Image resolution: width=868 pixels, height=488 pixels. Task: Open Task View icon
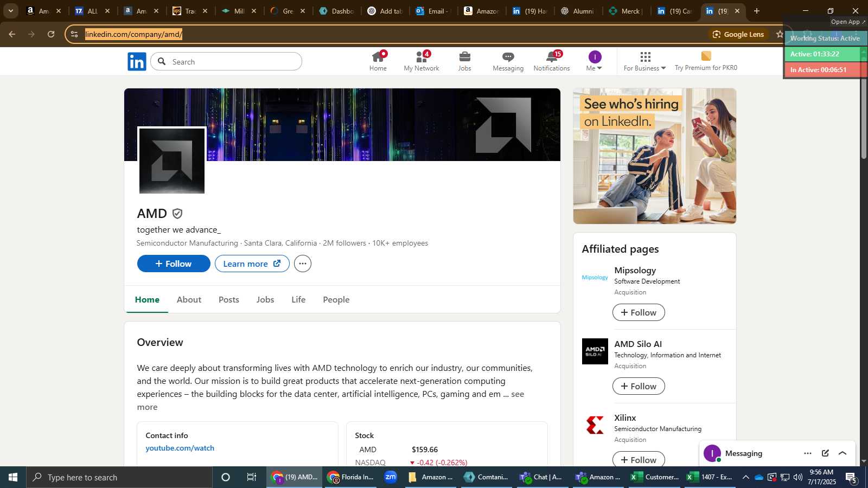(252, 477)
